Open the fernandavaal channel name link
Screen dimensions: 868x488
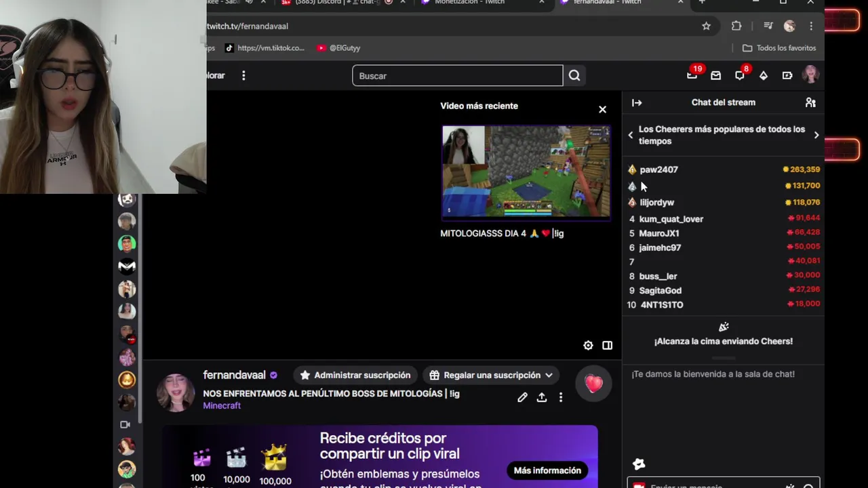[x=235, y=375]
